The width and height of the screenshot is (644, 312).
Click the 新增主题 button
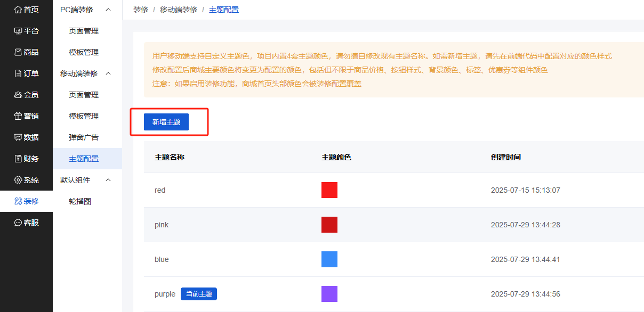[x=166, y=122]
